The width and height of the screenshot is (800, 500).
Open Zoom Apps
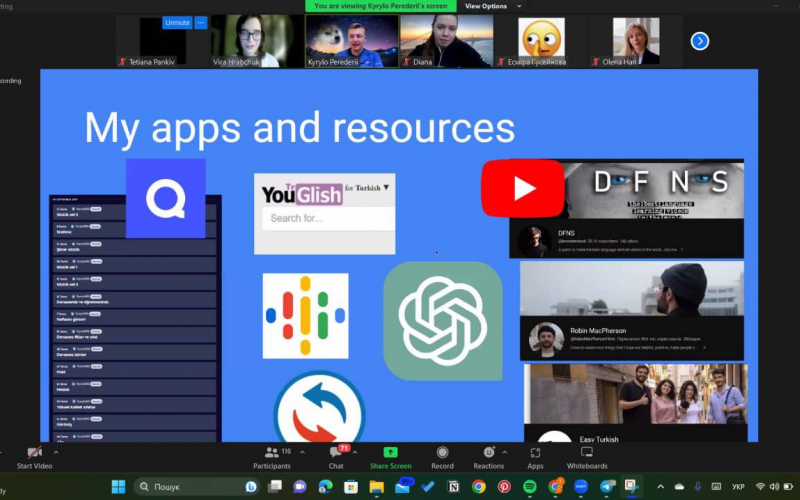(x=535, y=458)
